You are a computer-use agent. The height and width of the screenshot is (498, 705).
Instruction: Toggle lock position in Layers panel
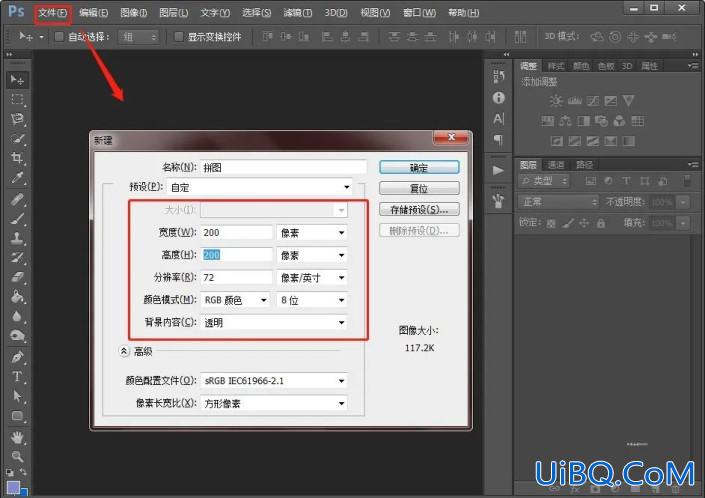click(584, 223)
